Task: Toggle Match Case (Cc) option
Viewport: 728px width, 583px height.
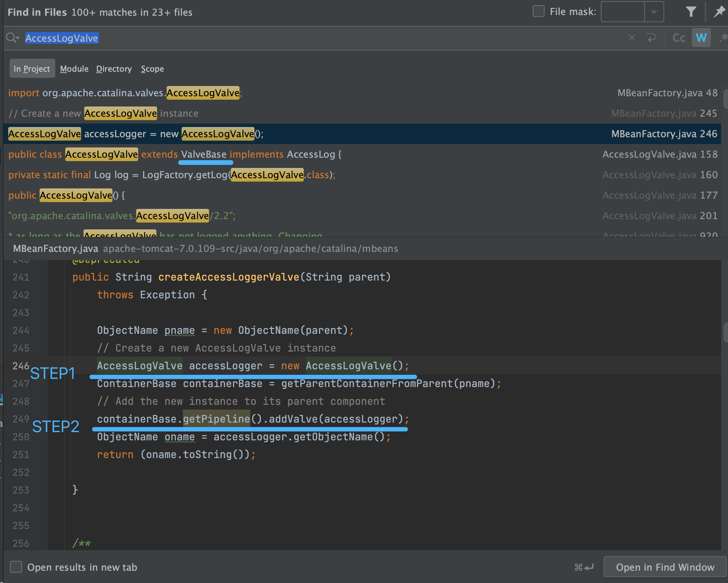Action: [679, 38]
